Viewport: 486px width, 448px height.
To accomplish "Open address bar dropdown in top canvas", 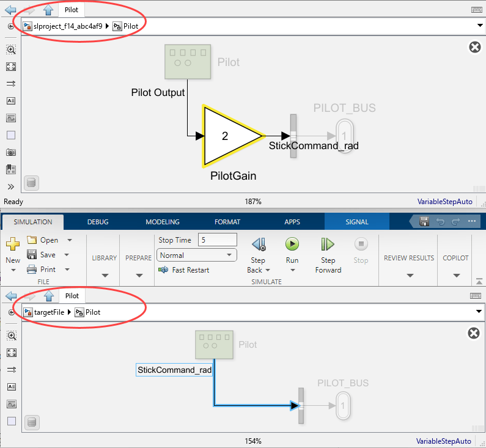I will tap(480, 26).
